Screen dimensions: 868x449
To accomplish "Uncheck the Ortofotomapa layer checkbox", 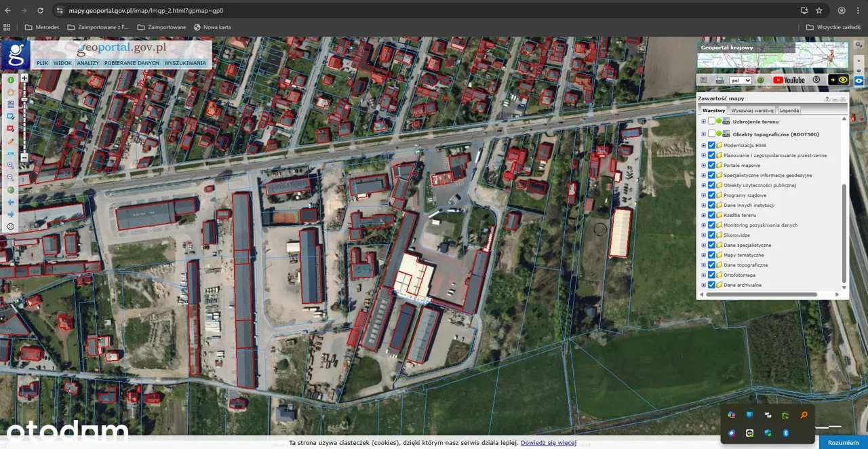I will tap(711, 275).
